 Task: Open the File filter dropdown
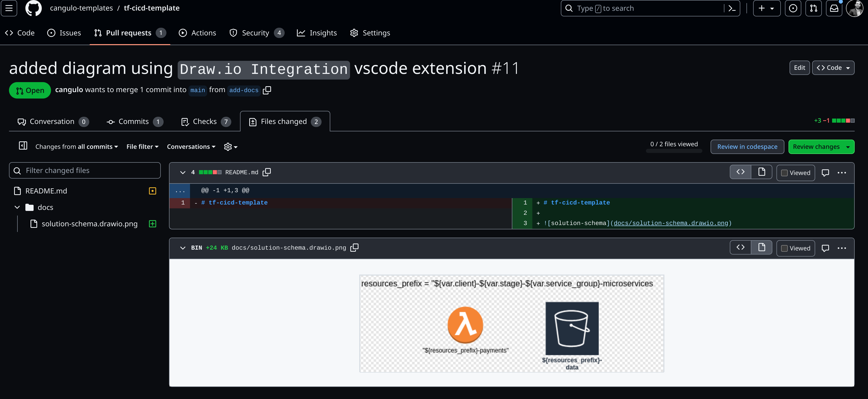[x=142, y=147]
